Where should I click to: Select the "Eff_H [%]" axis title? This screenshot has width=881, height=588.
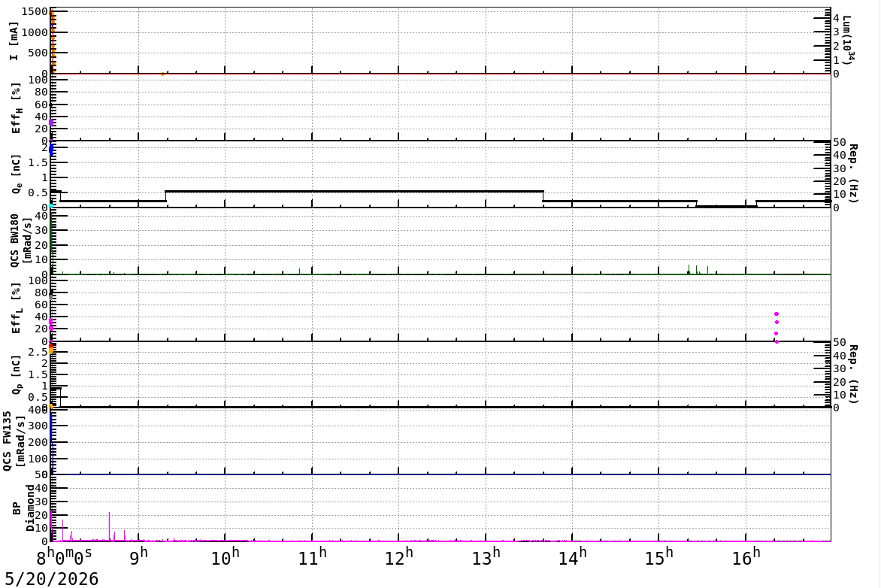16,108
